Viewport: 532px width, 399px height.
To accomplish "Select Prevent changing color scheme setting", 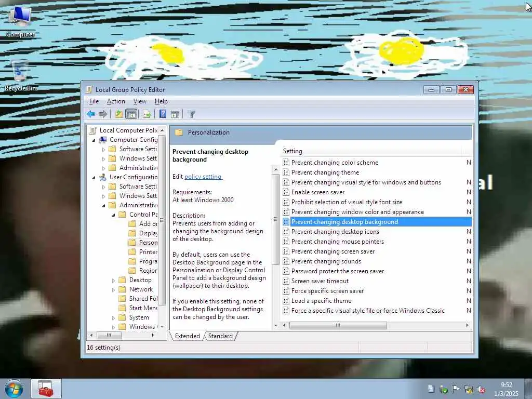I will [x=335, y=163].
